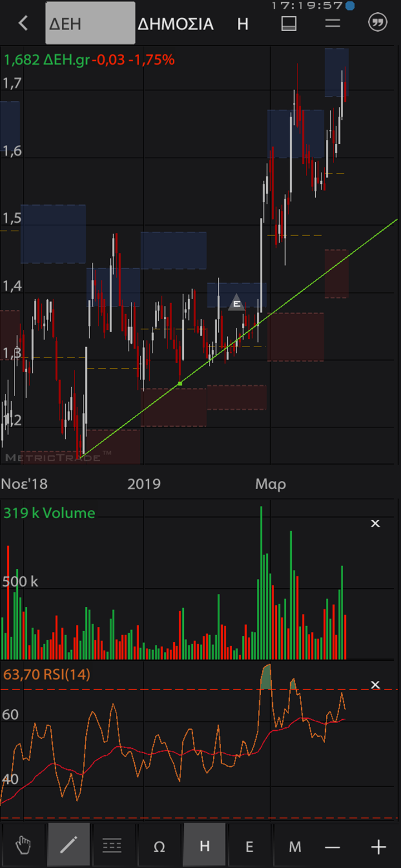The width and height of the screenshot is (401, 868).
Task: Open the quote bubble icon
Action: [x=378, y=23]
